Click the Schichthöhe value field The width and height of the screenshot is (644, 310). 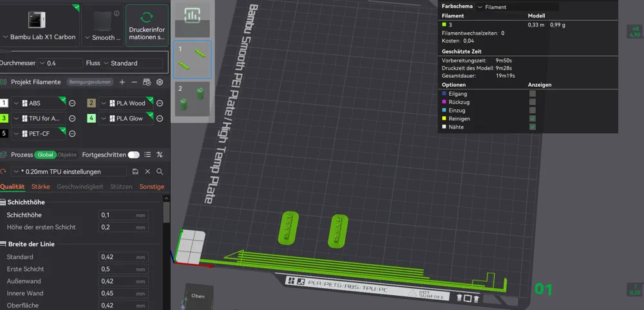click(123, 215)
